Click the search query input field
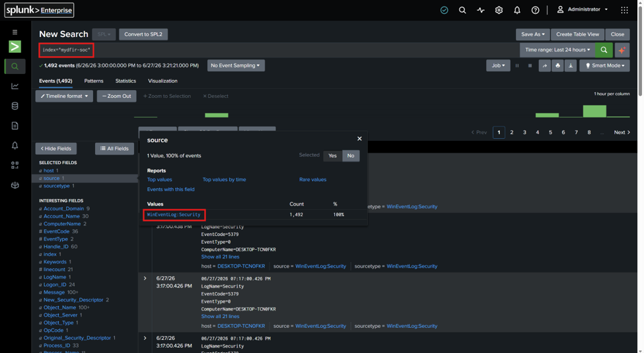This screenshot has width=644, height=353. 279,50
